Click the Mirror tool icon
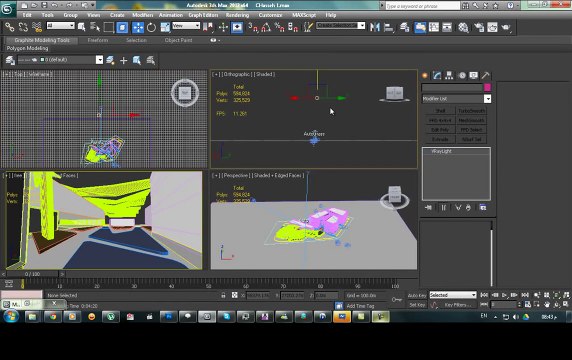Screen dimensions: 572x360 point(375,27)
